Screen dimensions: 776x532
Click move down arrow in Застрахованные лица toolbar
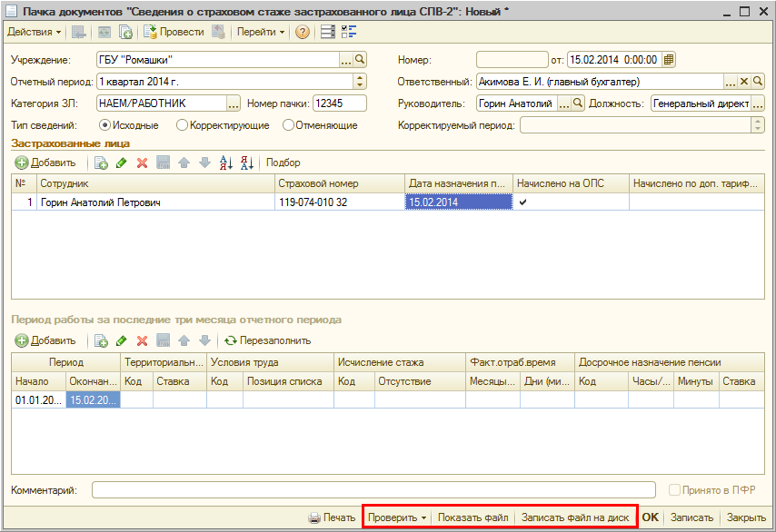point(204,163)
